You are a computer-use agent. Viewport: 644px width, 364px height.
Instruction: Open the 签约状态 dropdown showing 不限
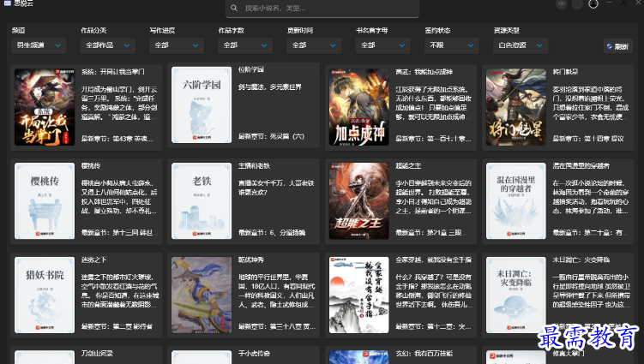(451, 45)
